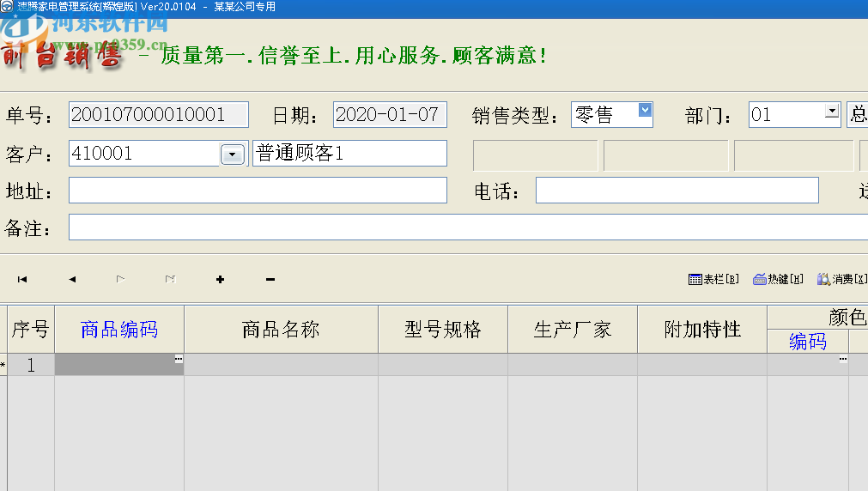Screen dimensions: 868x491
Task: Click 商品编码 column header
Action: [119, 330]
